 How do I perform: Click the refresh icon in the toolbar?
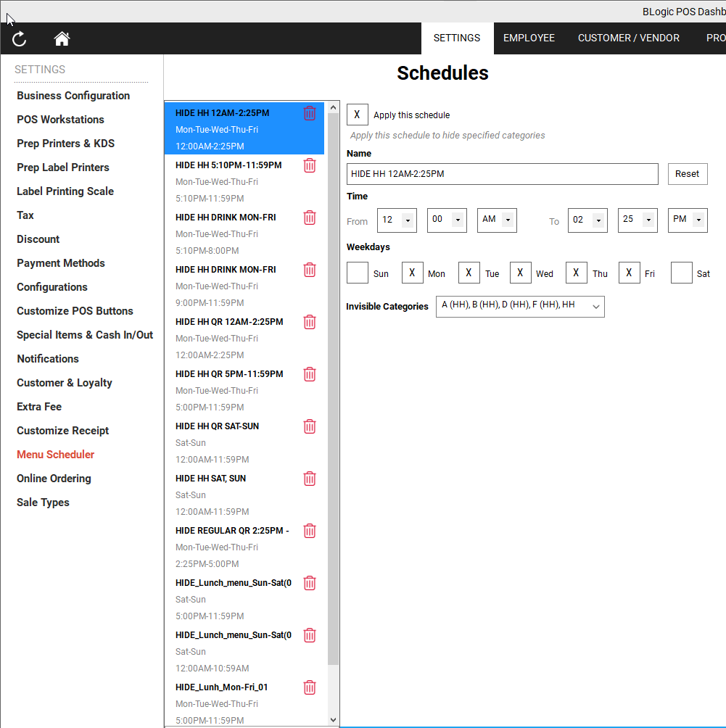click(20, 38)
